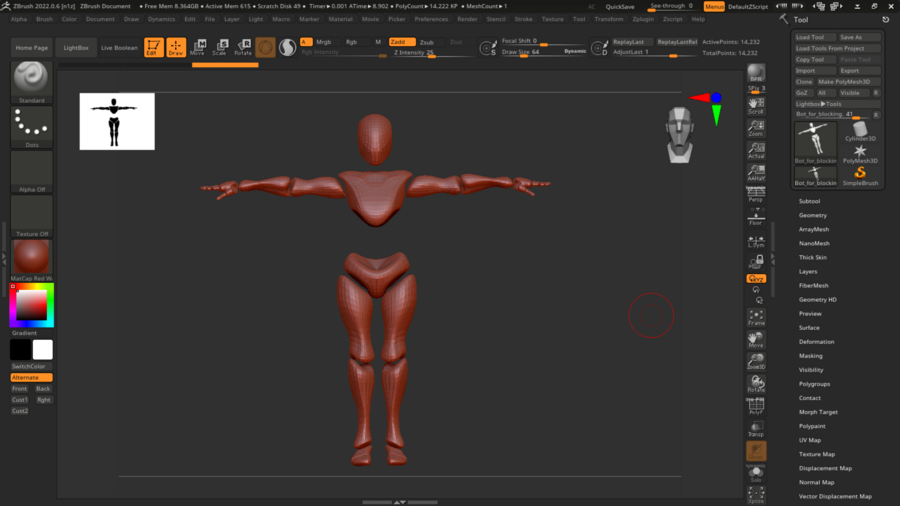Image resolution: width=900 pixels, height=506 pixels.
Task: Expand the Geometry section
Action: tap(812, 215)
